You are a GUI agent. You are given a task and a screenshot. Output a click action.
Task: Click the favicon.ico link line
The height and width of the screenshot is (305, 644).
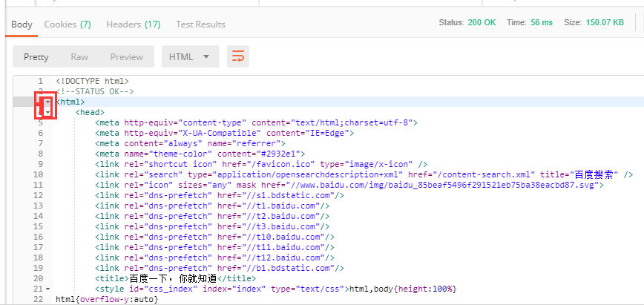pyautogui.click(x=261, y=164)
